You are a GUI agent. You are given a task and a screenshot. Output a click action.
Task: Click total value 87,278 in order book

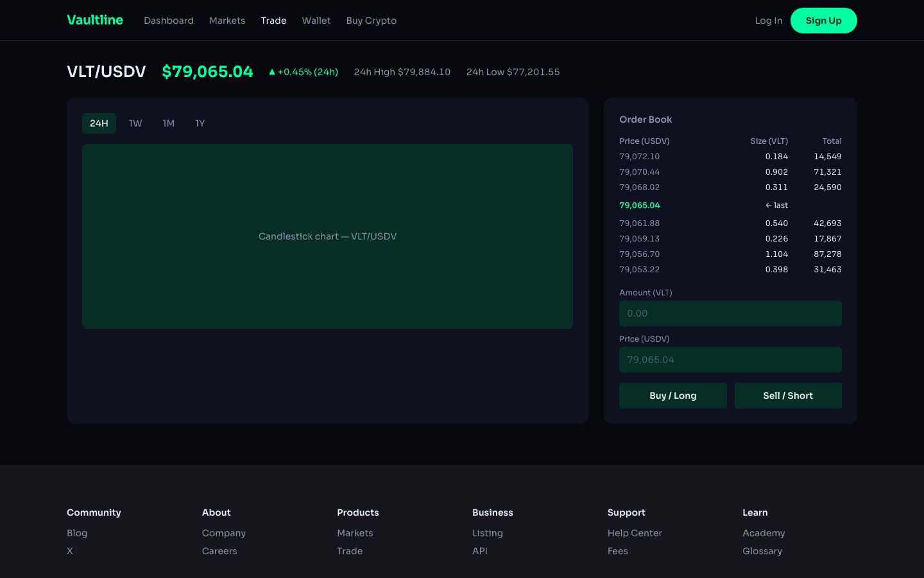[828, 254]
